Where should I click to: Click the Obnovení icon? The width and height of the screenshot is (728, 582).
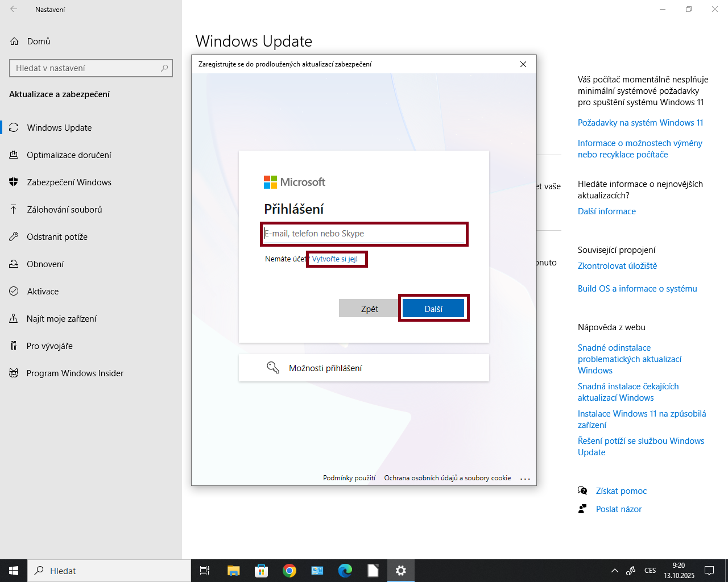(x=14, y=264)
